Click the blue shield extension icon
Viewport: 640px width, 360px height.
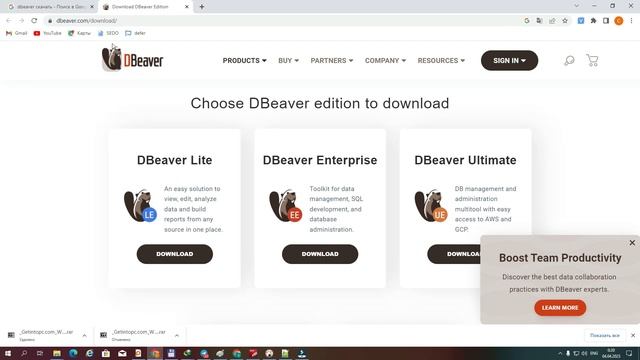coord(580,20)
